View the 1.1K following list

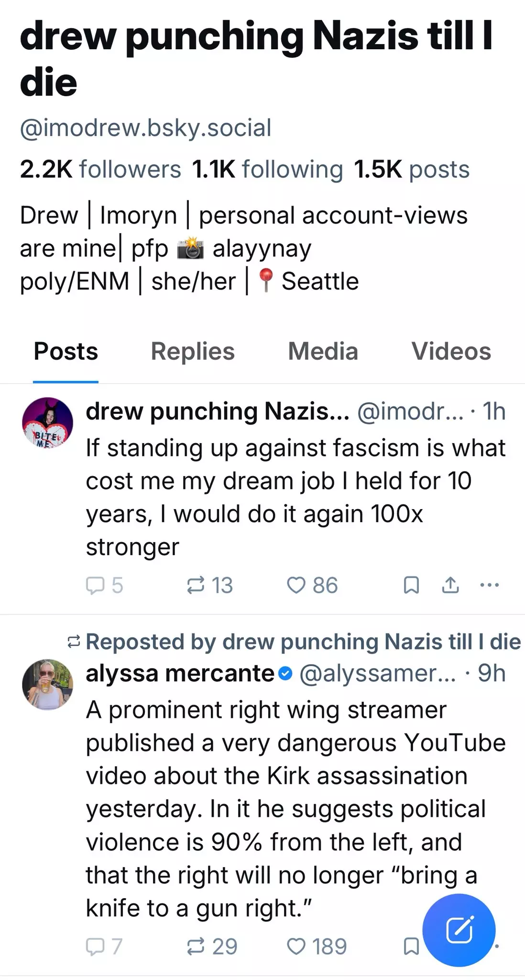[268, 169]
